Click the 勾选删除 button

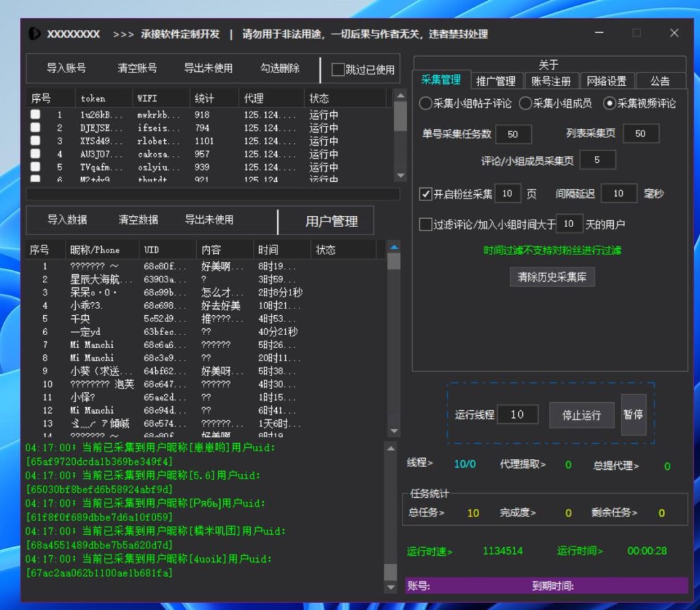pos(282,69)
